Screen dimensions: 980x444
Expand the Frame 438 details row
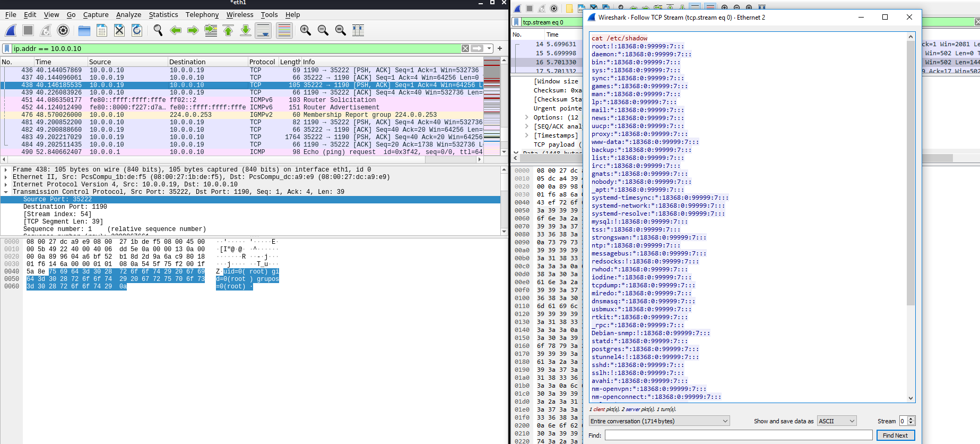click(6, 170)
